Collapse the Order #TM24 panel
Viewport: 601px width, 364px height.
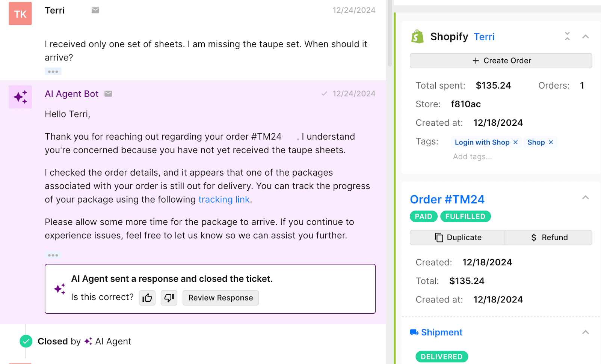click(x=585, y=197)
